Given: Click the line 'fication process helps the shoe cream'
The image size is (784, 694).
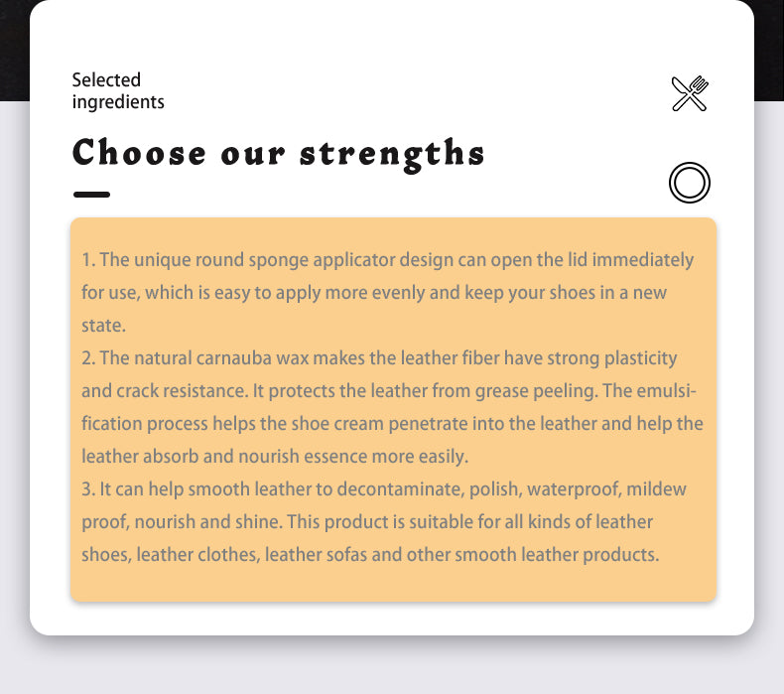Looking at the screenshot, I should click(x=392, y=423).
